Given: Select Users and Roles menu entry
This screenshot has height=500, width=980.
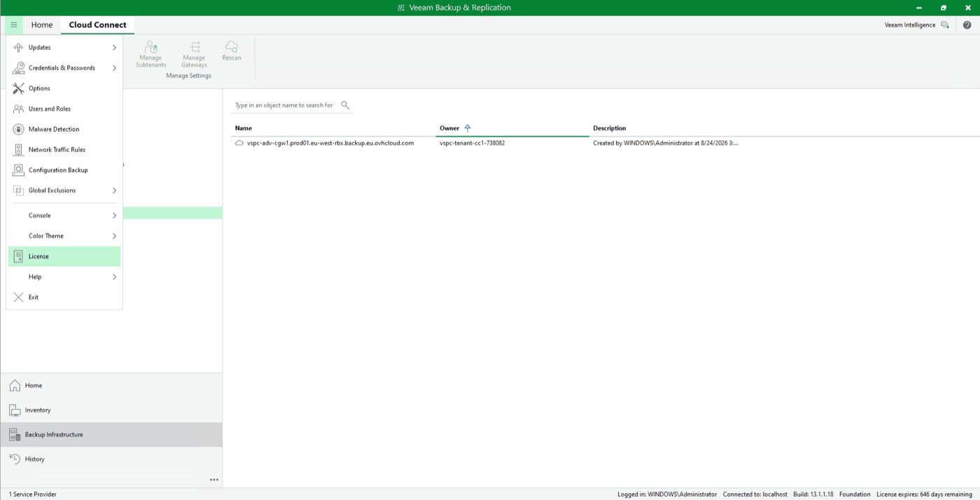Looking at the screenshot, I should [x=64, y=109].
